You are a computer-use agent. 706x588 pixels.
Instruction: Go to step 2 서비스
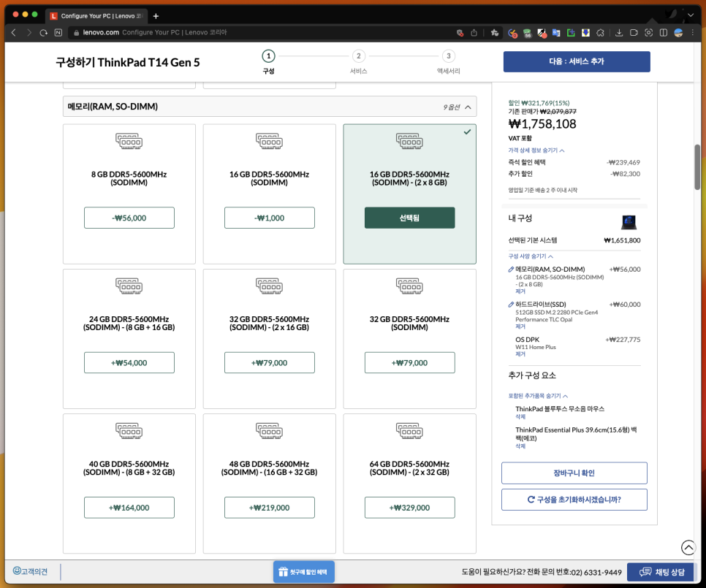click(x=358, y=61)
